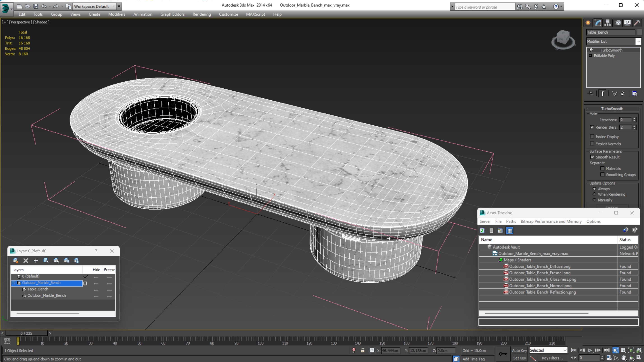Click the TurboSmooth lightbulb icon
Image resolution: width=644 pixels, height=362 pixels.
tap(591, 50)
